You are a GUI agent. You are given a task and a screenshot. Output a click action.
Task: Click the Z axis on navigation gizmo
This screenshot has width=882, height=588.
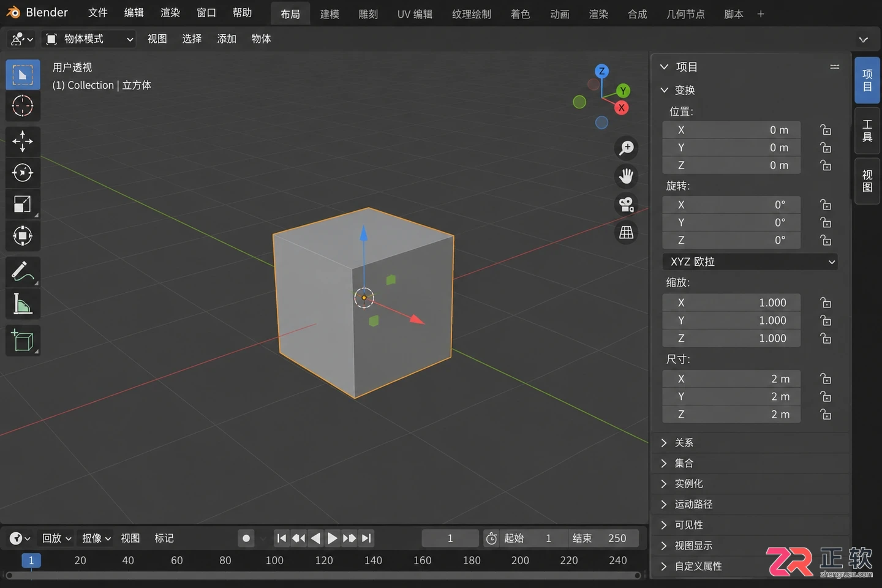tap(602, 71)
